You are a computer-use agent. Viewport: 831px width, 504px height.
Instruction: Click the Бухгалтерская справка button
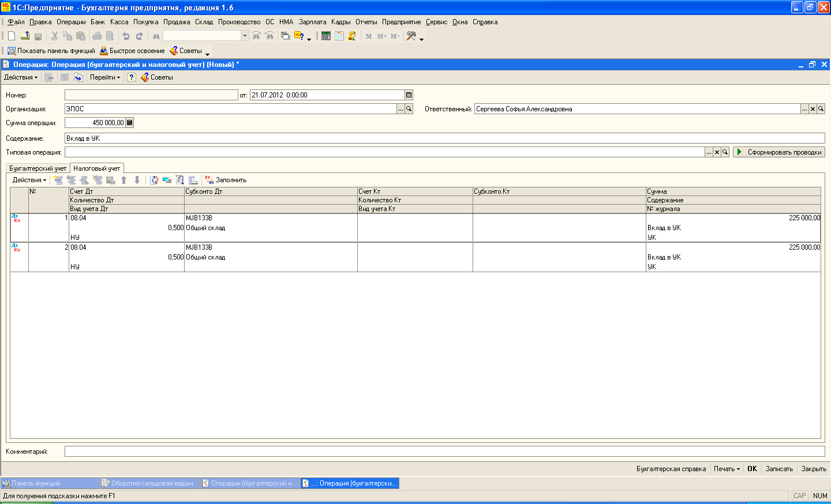(x=671, y=469)
